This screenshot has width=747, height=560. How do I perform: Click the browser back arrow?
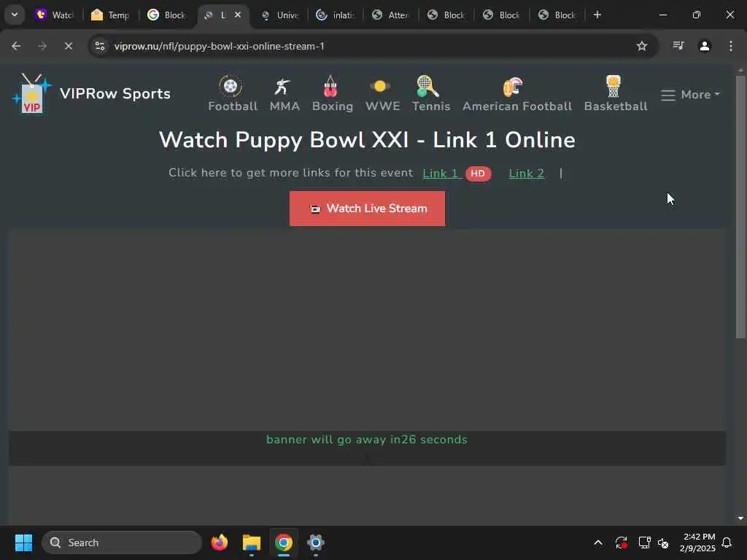[16, 46]
